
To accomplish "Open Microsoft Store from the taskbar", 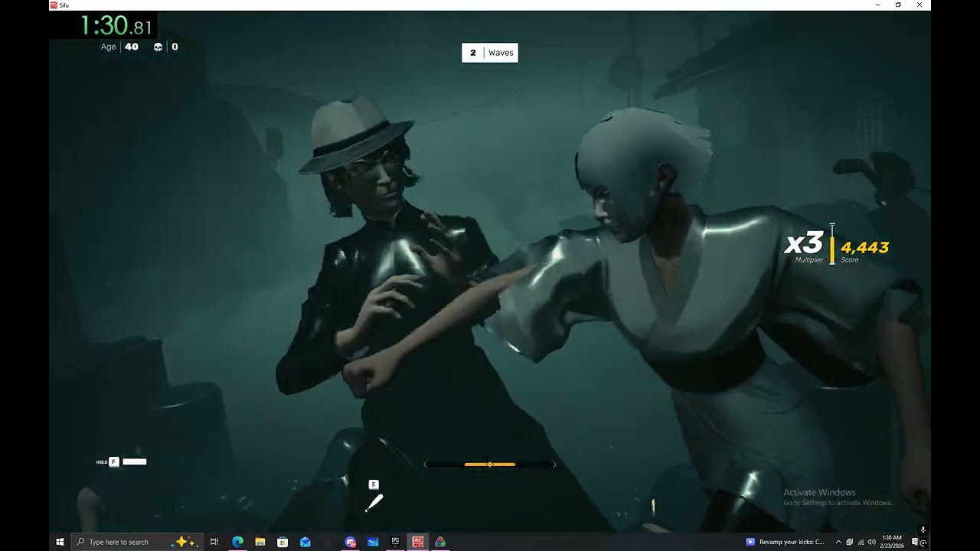I will (x=283, y=542).
